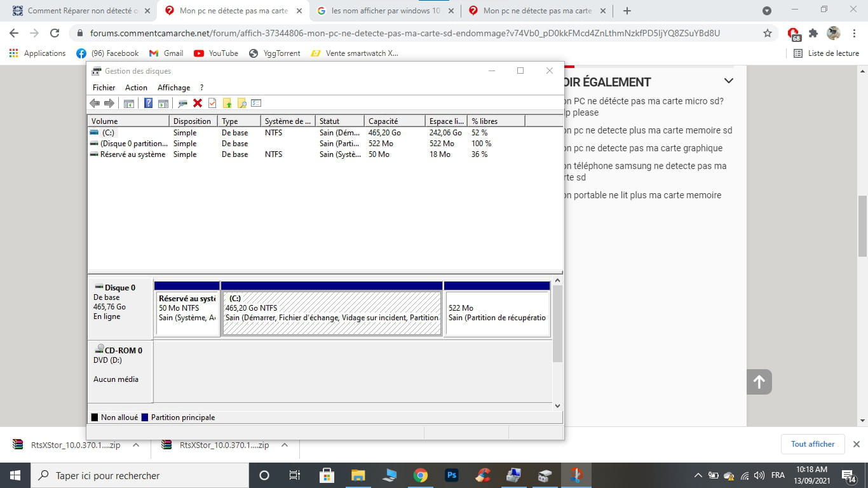Open the Action menu
The height and width of the screenshot is (488, 868).
point(136,88)
